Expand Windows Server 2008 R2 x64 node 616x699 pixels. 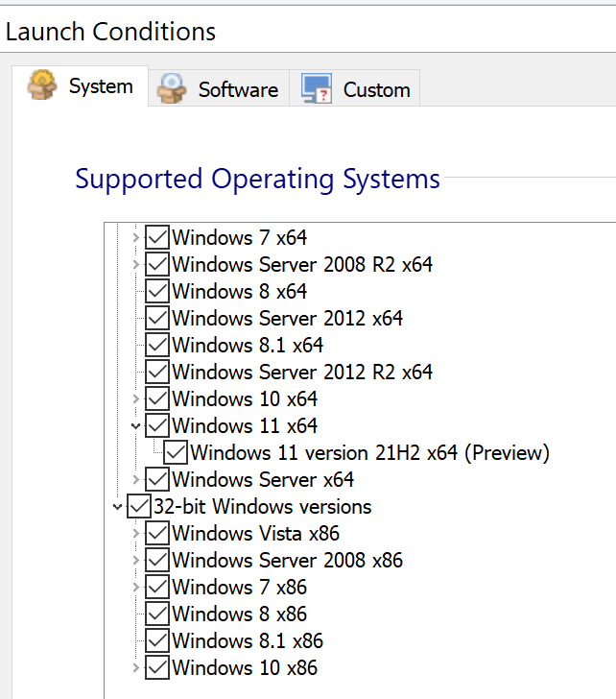click(136, 264)
